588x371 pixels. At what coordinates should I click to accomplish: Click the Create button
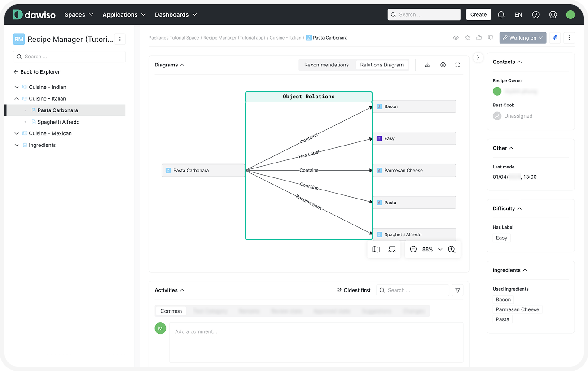[x=478, y=15]
